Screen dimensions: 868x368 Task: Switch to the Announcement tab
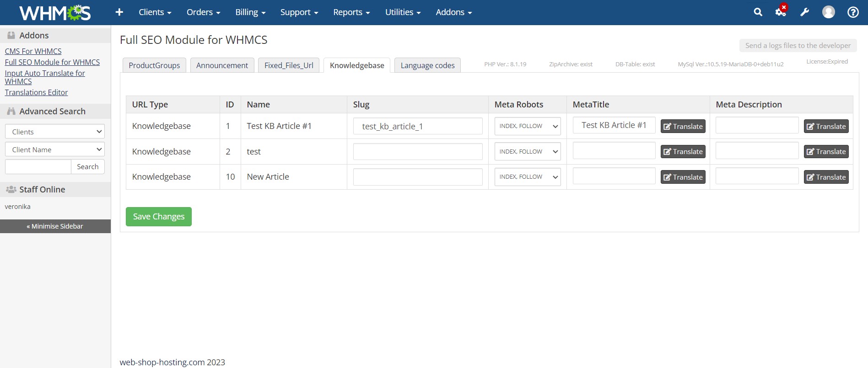(x=222, y=65)
